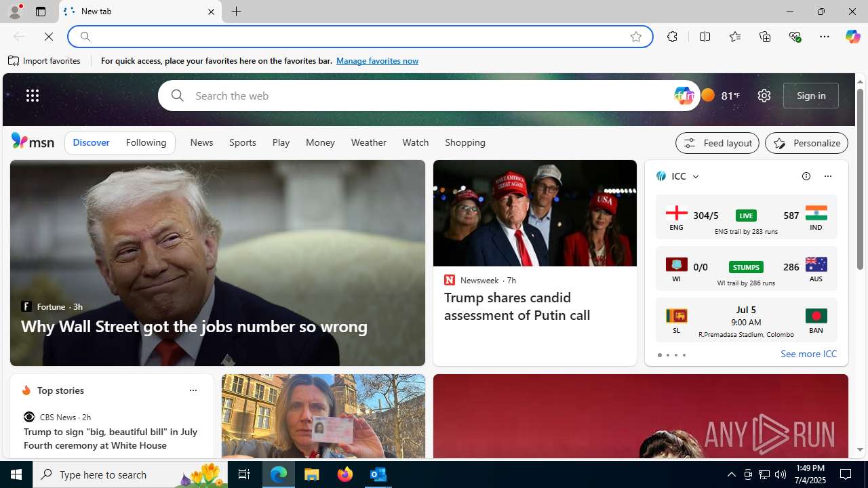Open the Shopping section

[465, 142]
